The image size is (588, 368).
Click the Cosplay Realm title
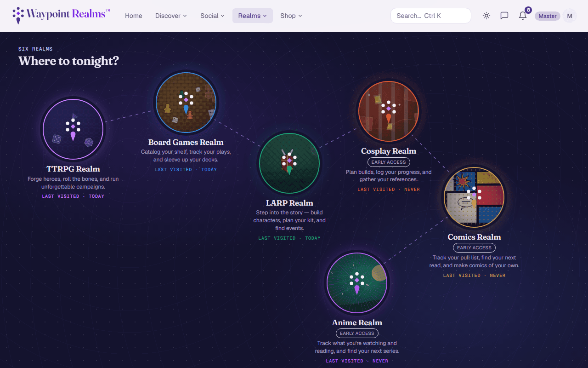(389, 151)
